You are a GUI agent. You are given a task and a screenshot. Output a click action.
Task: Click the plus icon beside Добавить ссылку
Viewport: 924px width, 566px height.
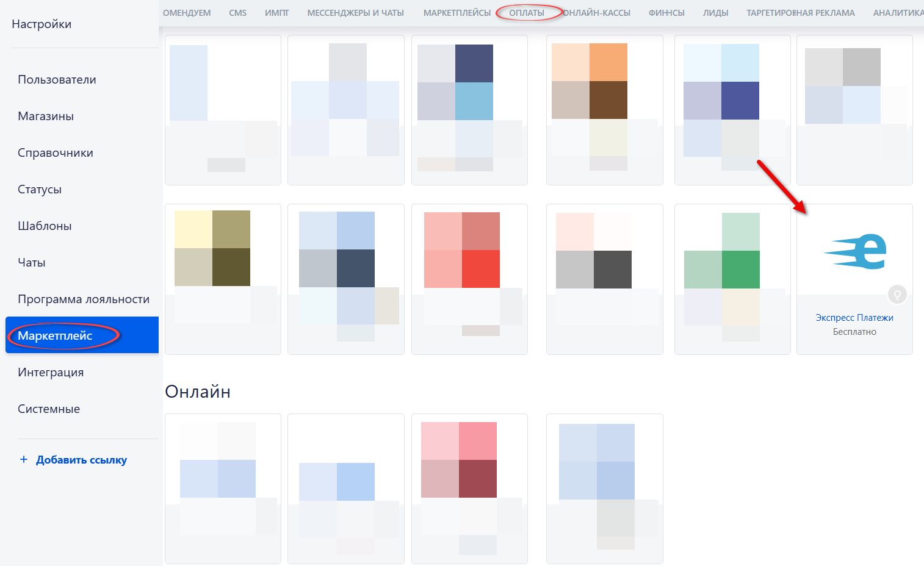(x=24, y=460)
